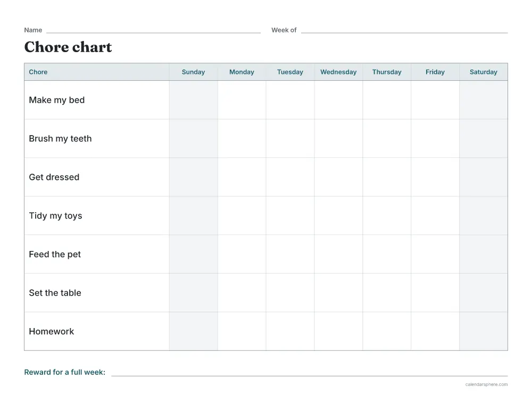Mark Get dressed cell for Wednesday

point(338,177)
